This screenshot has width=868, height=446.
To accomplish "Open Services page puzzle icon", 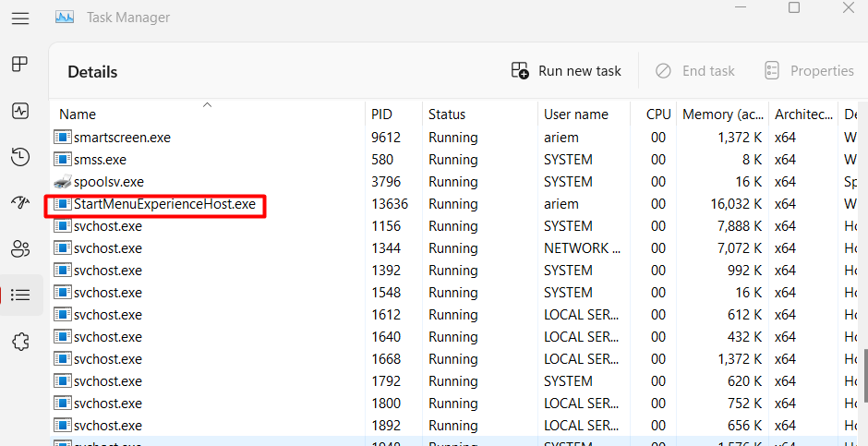I will (20, 342).
